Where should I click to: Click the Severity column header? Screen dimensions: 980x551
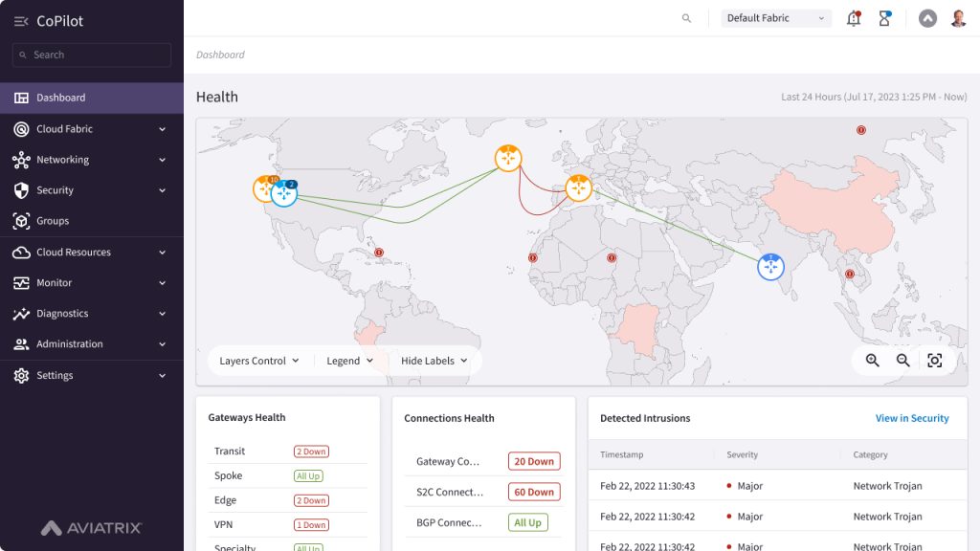click(x=742, y=455)
